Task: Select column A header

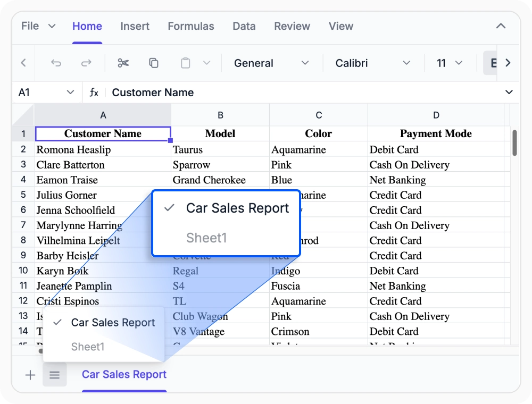Action: pyautogui.click(x=103, y=115)
